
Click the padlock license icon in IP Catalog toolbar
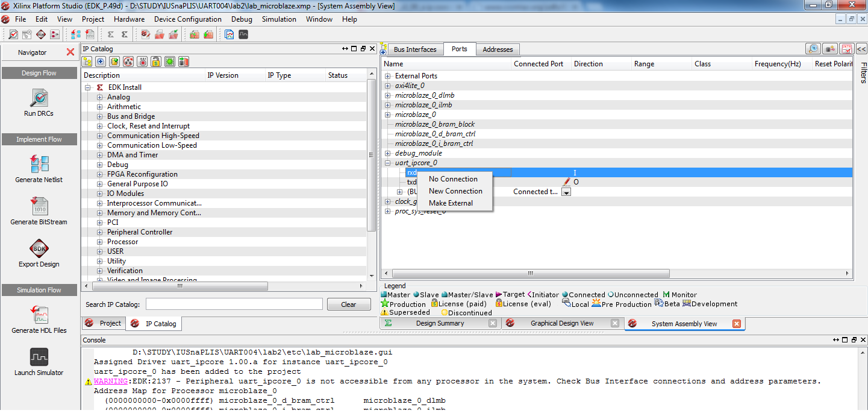(156, 61)
